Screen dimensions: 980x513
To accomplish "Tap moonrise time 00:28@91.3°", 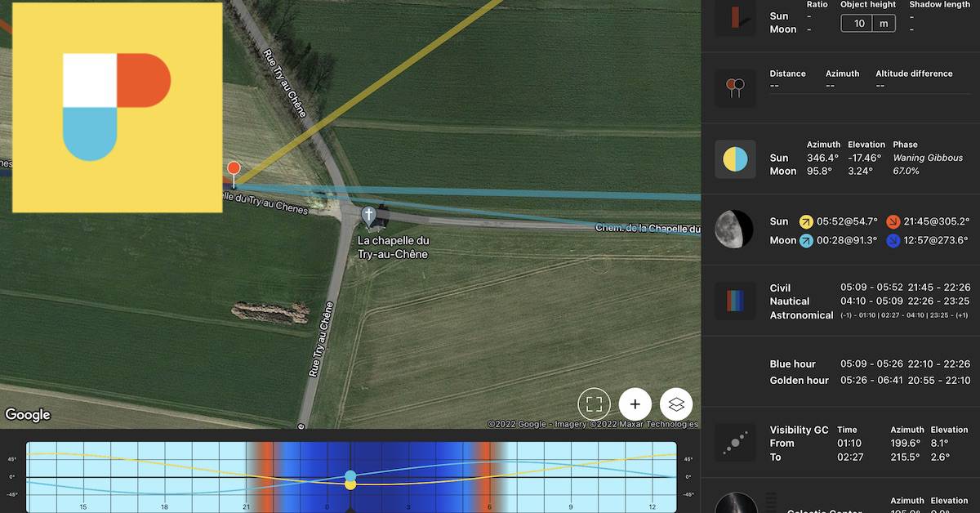I will [847, 240].
